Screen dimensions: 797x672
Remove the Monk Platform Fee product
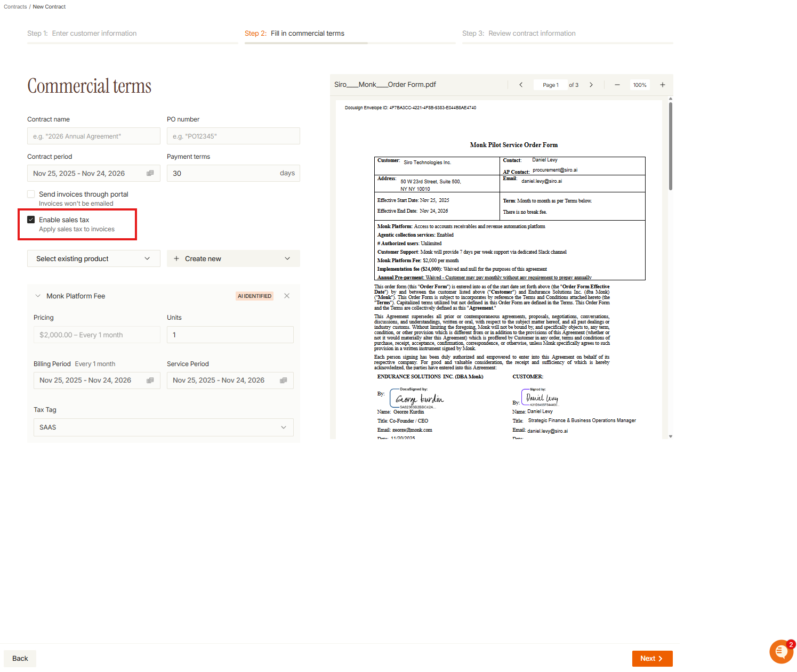coord(287,296)
